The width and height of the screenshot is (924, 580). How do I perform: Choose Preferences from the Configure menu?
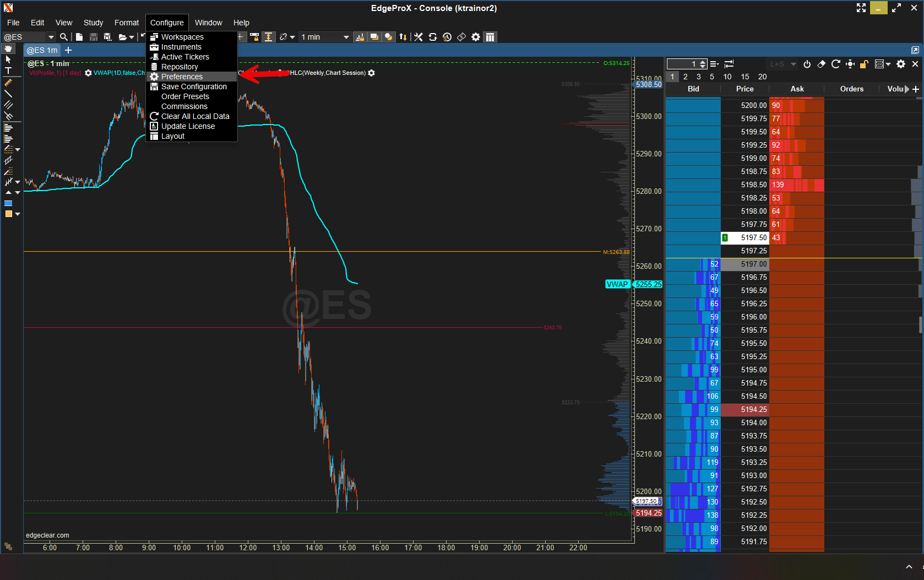point(182,77)
